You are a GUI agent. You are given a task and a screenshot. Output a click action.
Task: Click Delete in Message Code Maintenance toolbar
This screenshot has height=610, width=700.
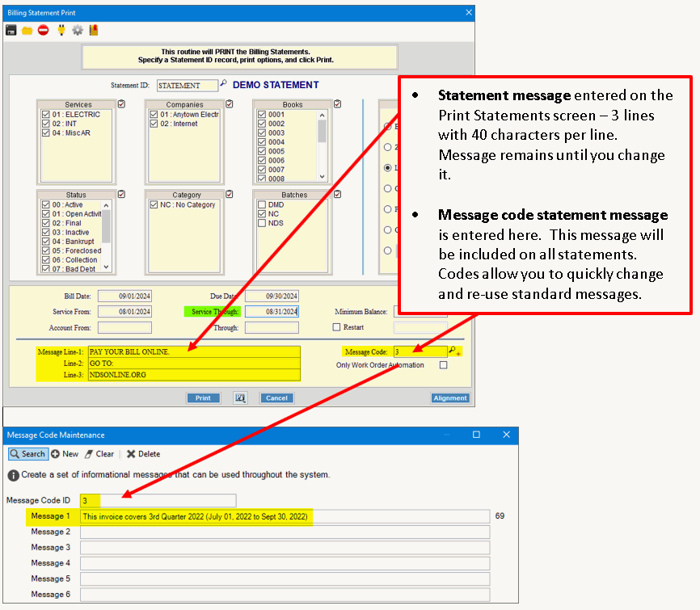point(143,454)
